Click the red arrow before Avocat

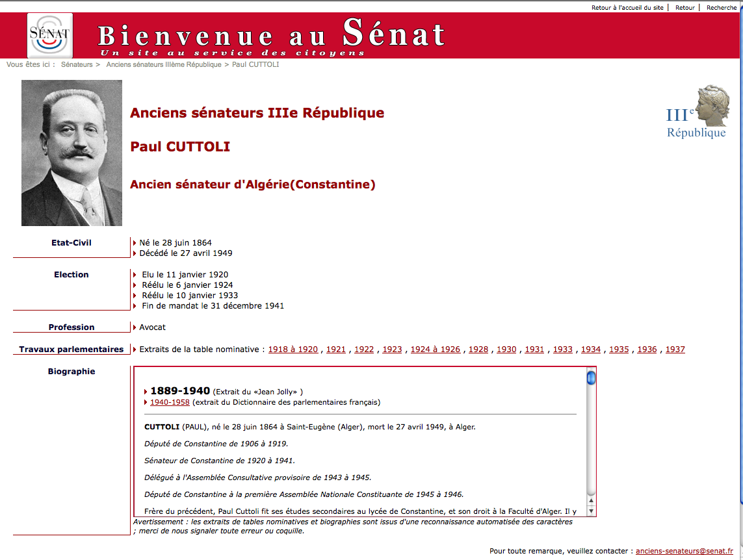[x=135, y=327]
